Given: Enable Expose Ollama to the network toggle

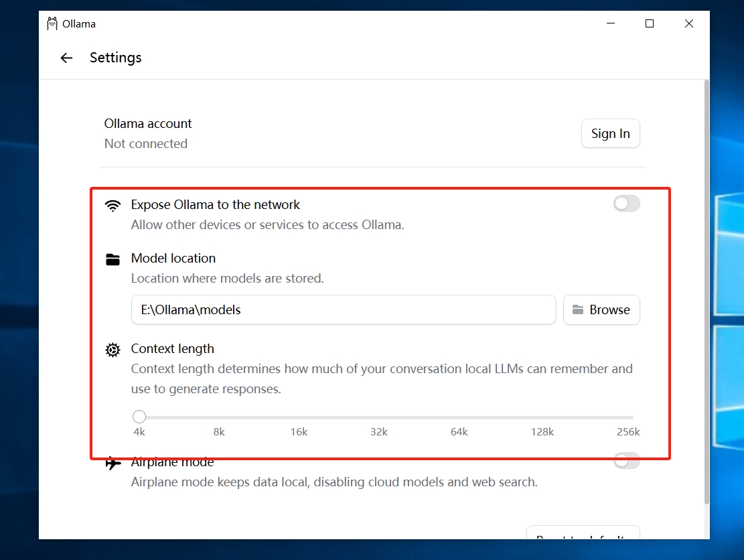Looking at the screenshot, I should click(x=626, y=204).
